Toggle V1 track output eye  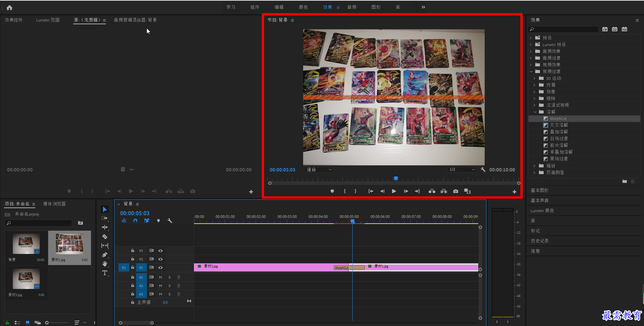(161, 267)
